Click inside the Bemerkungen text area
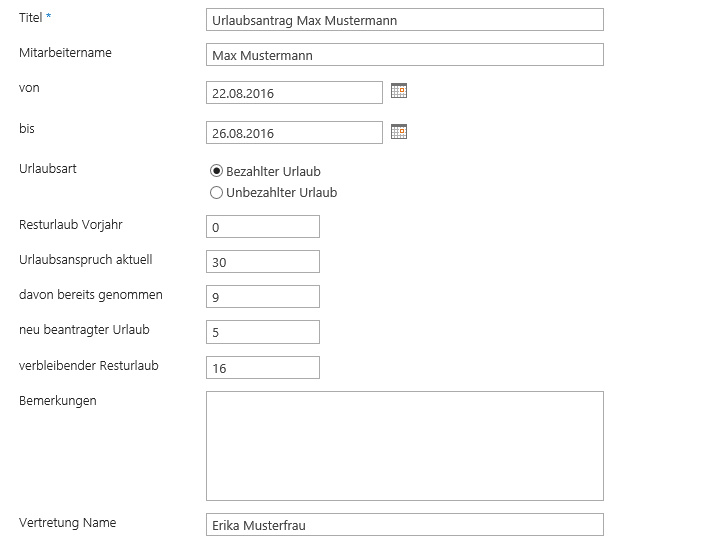 coord(404,445)
